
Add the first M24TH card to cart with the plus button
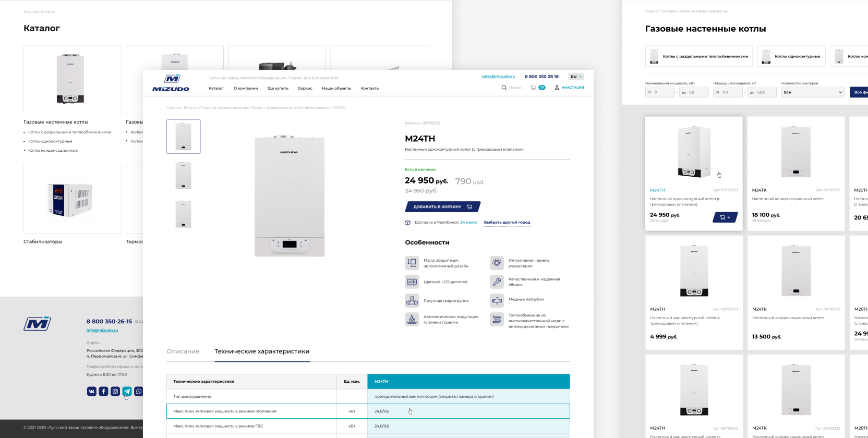tap(725, 217)
